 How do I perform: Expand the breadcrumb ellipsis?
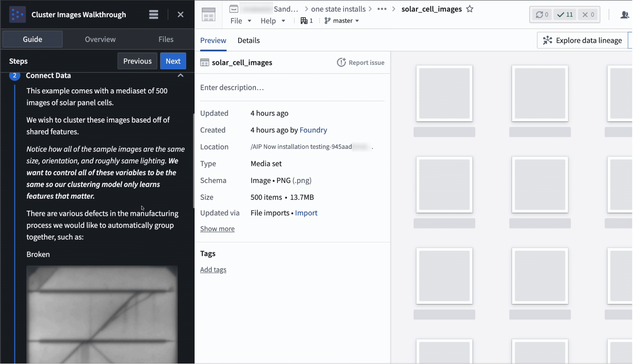click(x=382, y=9)
